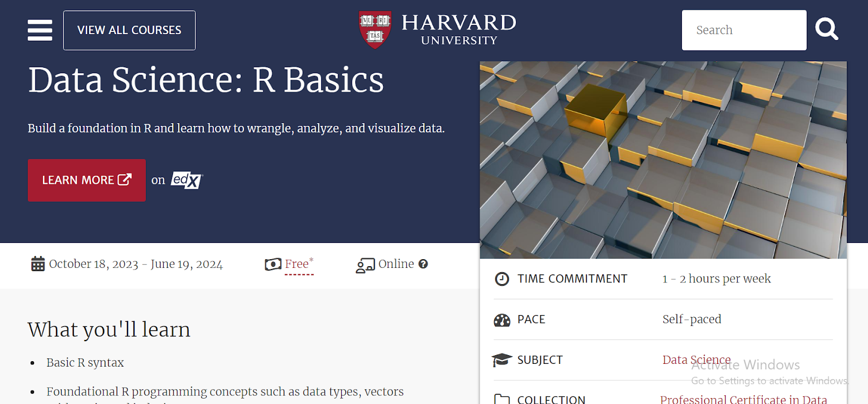Click the gauge icon beside Pace
The image size is (868, 404).
pos(502,319)
